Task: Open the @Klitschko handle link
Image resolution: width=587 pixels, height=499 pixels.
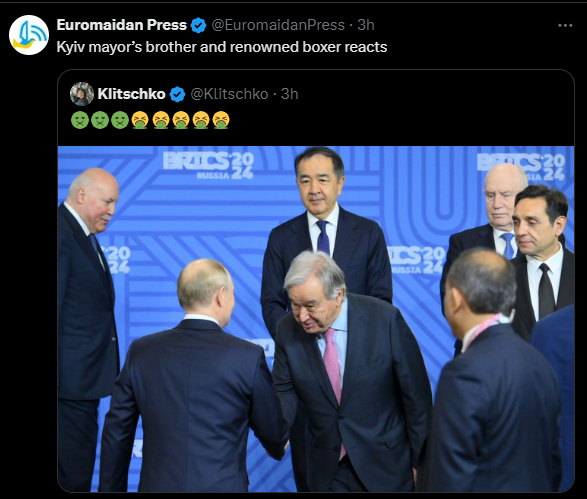Action: pyautogui.click(x=229, y=94)
